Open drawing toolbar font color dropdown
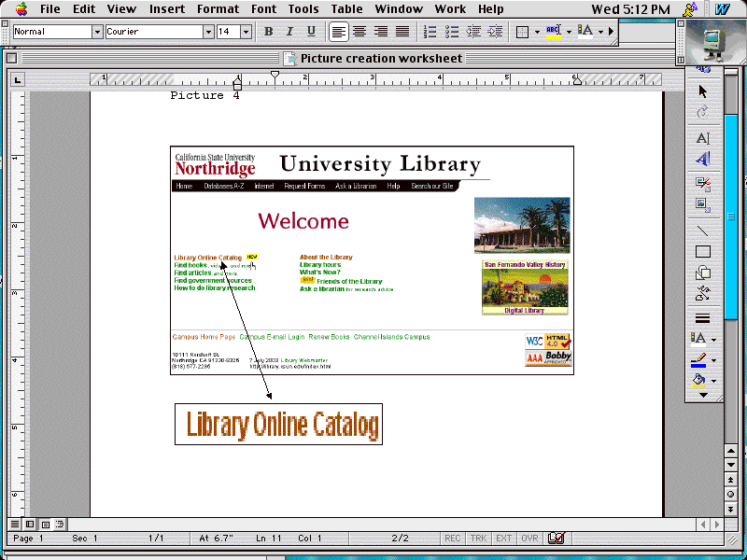747x560 pixels. tap(713, 340)
